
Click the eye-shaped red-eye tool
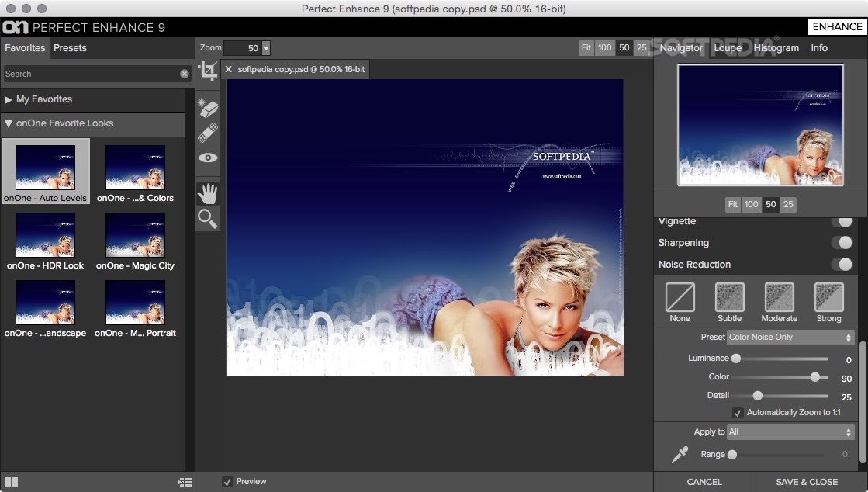(x=208, y=158)
